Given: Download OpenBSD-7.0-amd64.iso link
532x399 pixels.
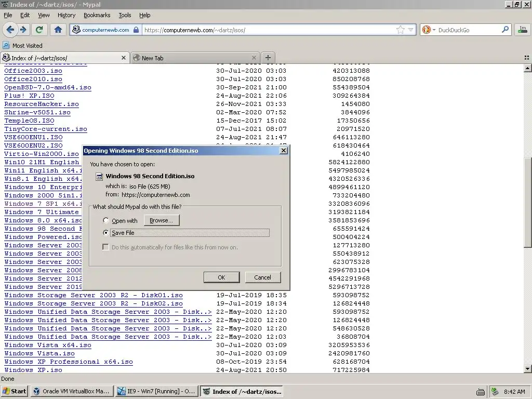Looking at the screenshot, I should click(x=48, y=87).
